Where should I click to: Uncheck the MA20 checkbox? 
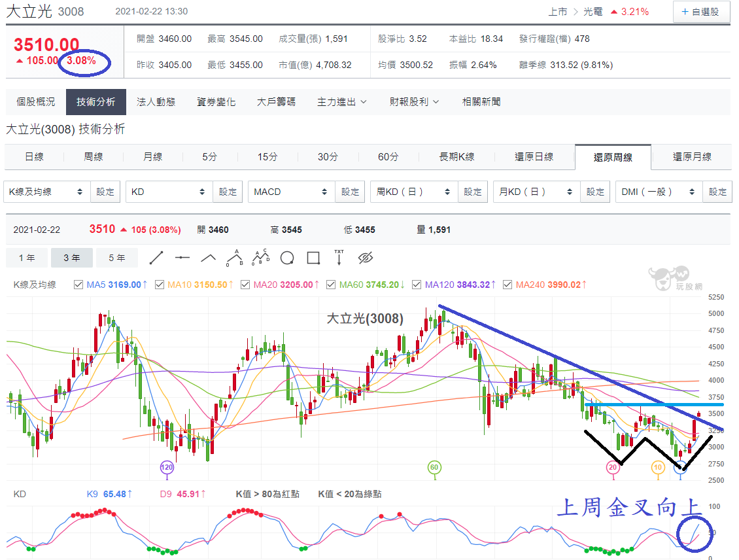click(245, 285)
